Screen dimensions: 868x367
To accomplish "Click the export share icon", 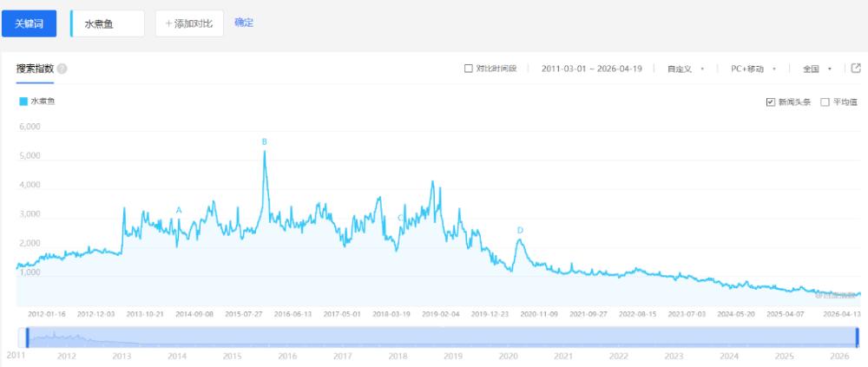I will pos(856,69).
